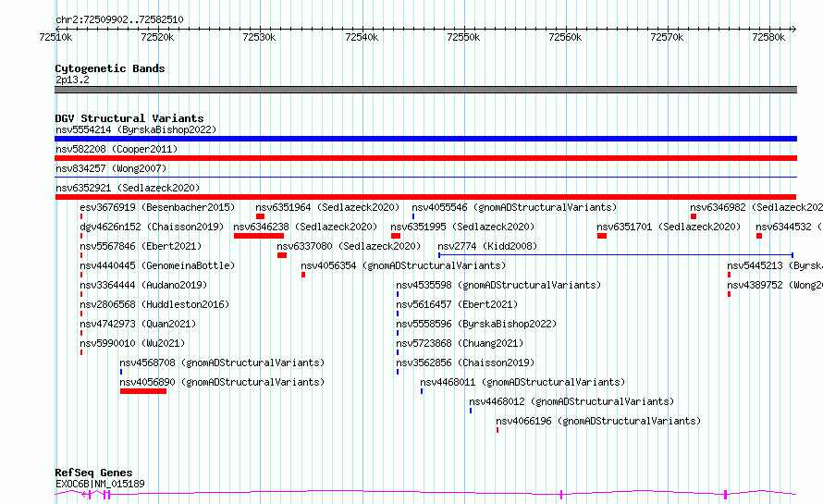The height and width of the screenshot is (504, 823).
Task: Click dgv4626n152 (Chaisson2019) label
Action: coord(152,227)
